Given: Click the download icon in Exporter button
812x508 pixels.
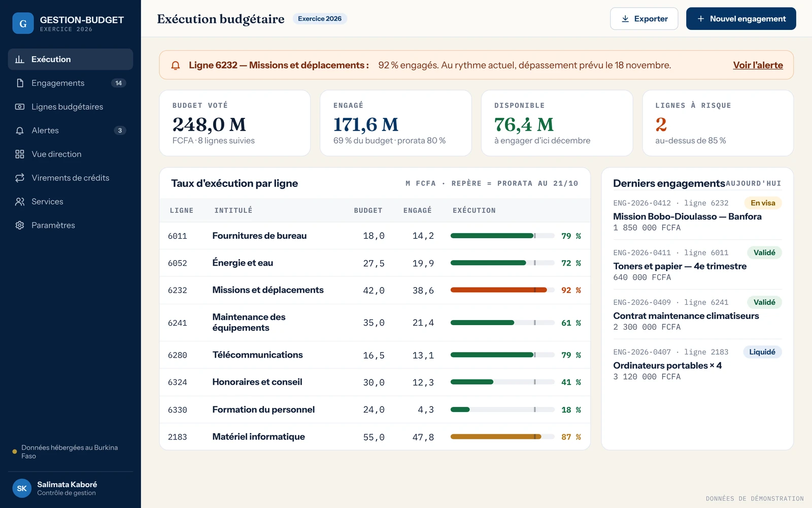Looking at the screenshot, I should pos(625,19).
